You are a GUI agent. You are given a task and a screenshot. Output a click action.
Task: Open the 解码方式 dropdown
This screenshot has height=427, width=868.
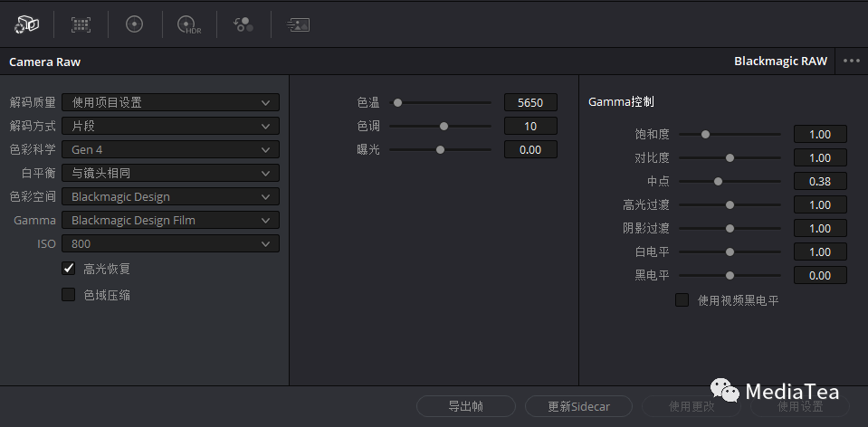pyautogui.click(x=170, y=126)
